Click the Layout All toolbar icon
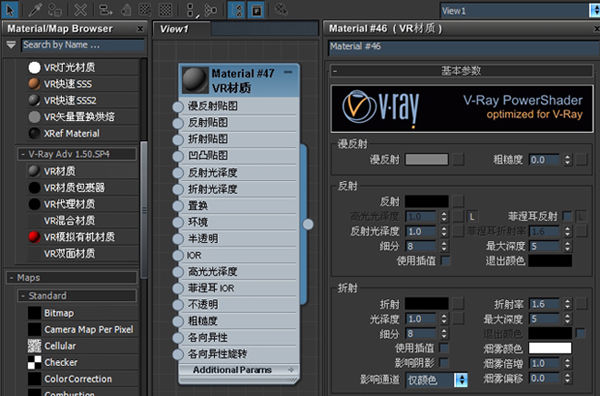Image resolution: width=600 pixels, height=396 pixels. [190, 10]
